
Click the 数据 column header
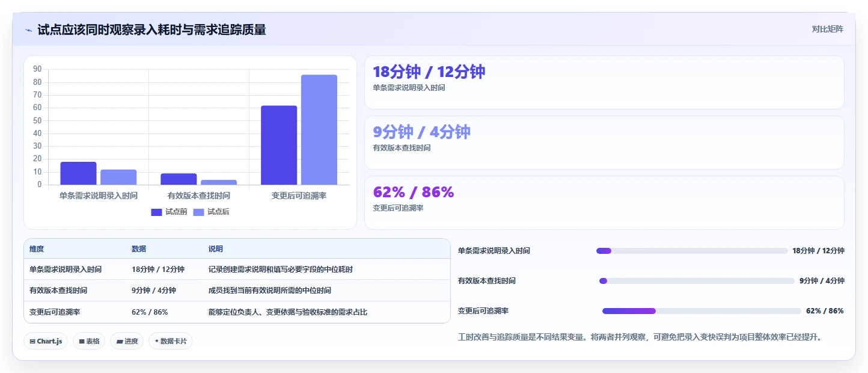[x=139, y=249]
